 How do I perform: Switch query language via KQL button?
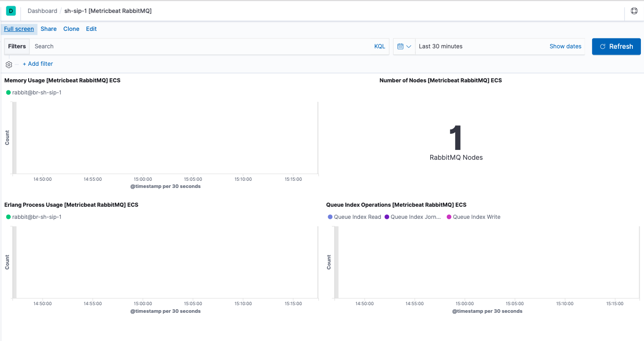tap(380, 47)
